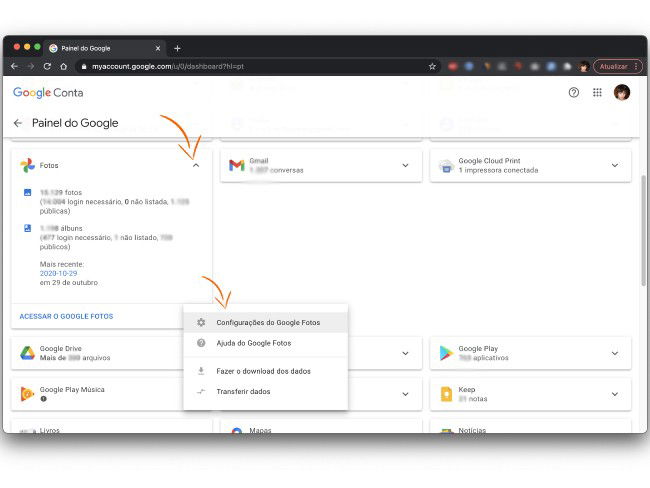Collapse the Fotos card
650x488 pixels.
pyautogui.click(x=195, y=165)
